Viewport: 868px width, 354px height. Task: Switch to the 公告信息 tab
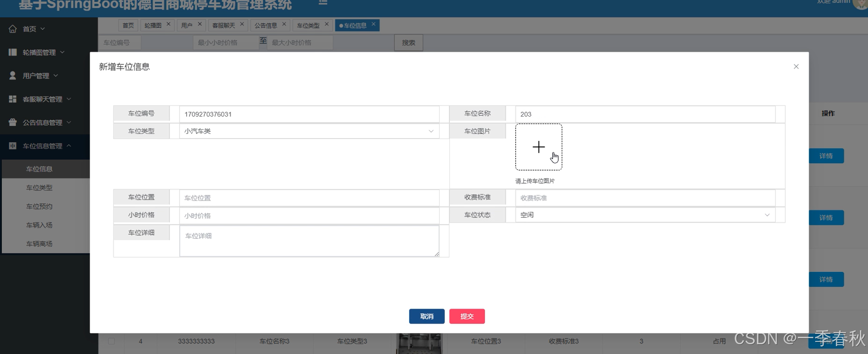point(266,25)
